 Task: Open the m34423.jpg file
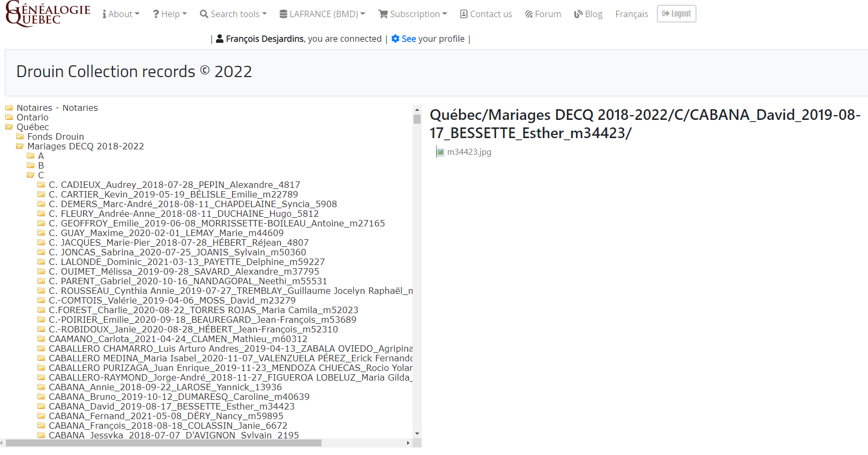469,152
